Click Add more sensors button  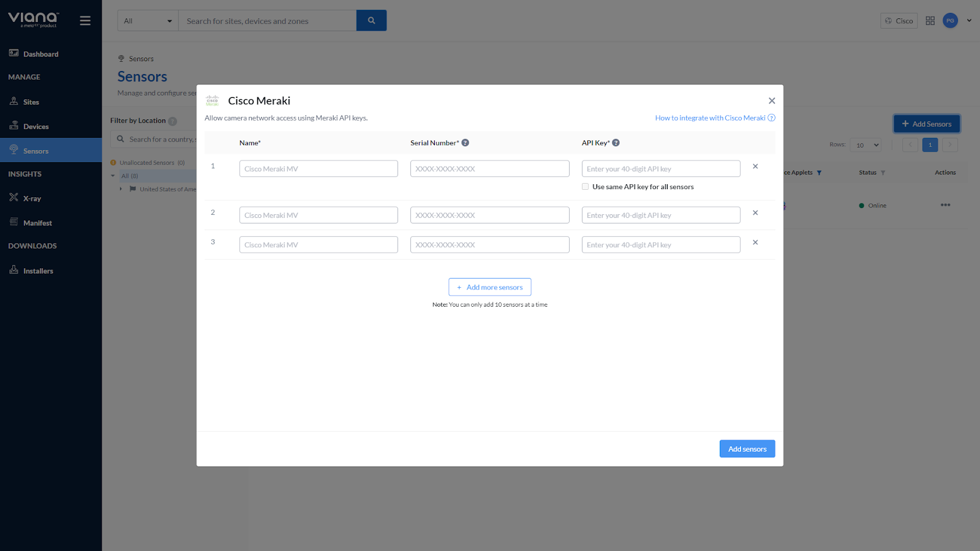(x=489, y=287)
